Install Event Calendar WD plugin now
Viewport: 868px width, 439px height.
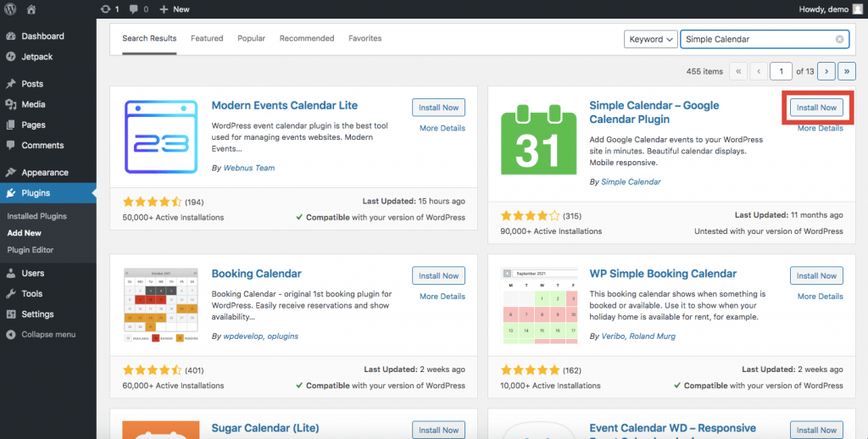point(816,431)
